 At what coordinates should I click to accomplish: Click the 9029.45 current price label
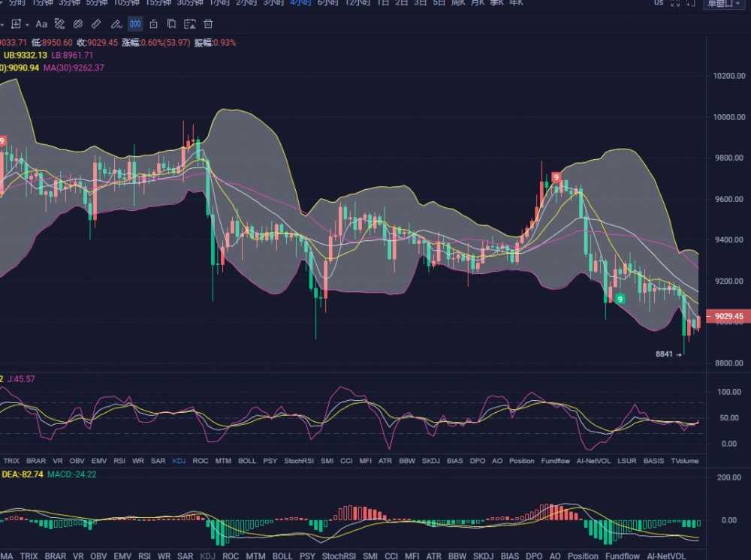coord(728,317)
